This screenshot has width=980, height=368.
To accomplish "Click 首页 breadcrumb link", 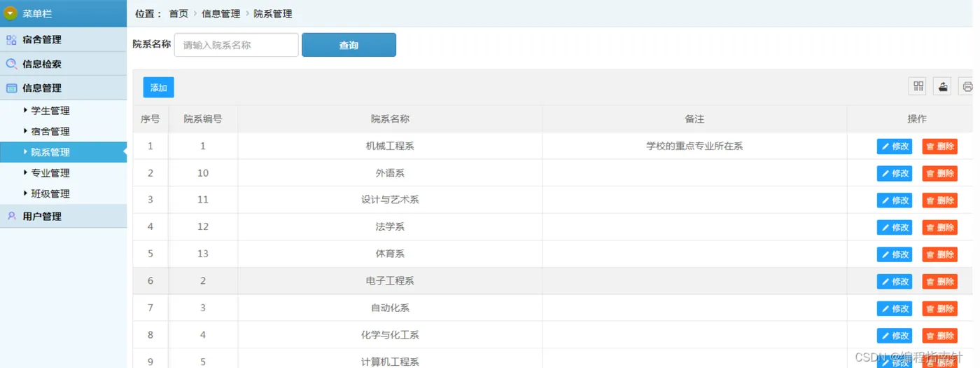I will pos(178,13).
